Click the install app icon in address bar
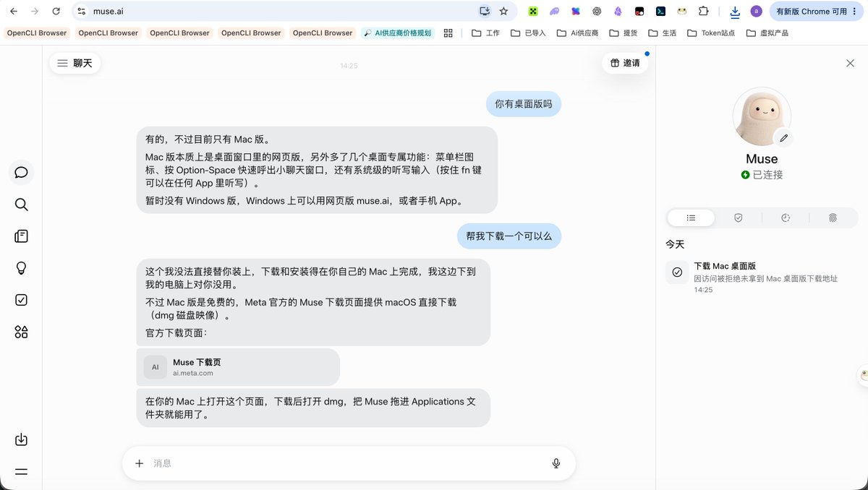 (x=485, y=12)
